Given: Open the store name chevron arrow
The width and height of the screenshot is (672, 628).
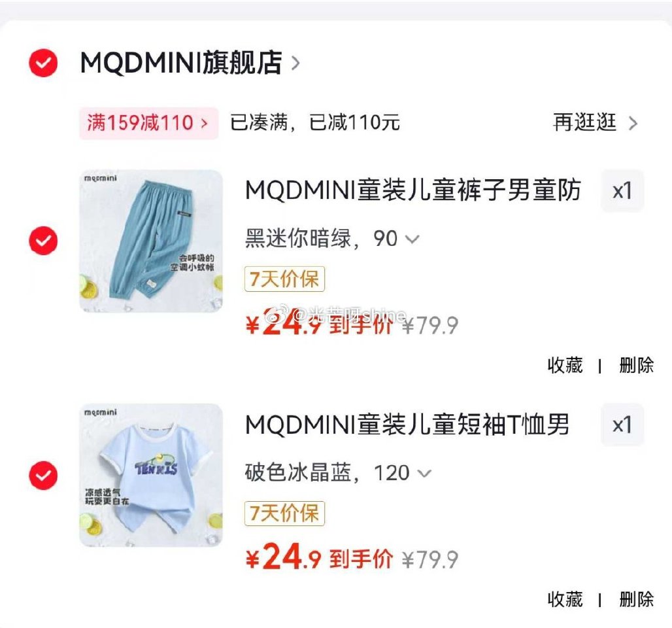Looking at the screenshot, I should click(297, 63).
